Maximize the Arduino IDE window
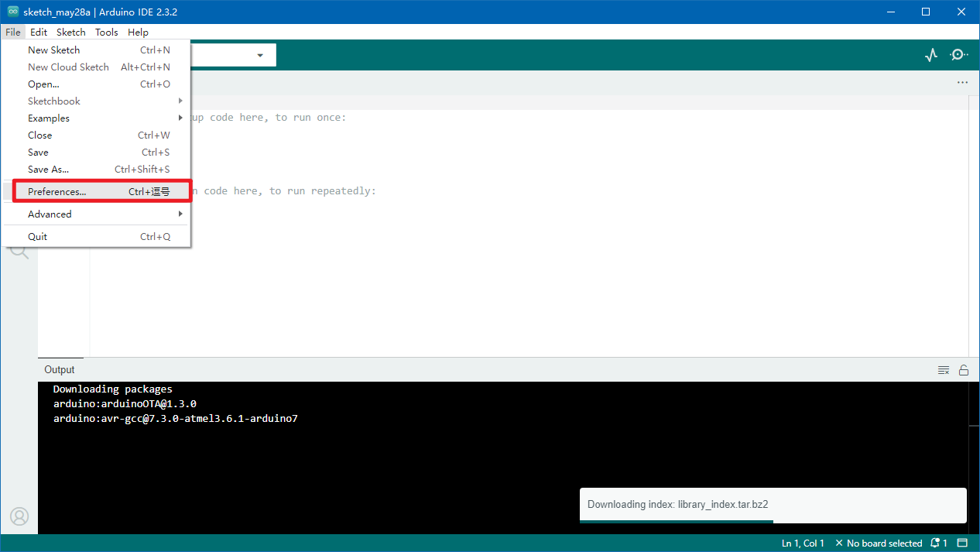The height and width of the screenshot is (552, 980). (926, 12)
